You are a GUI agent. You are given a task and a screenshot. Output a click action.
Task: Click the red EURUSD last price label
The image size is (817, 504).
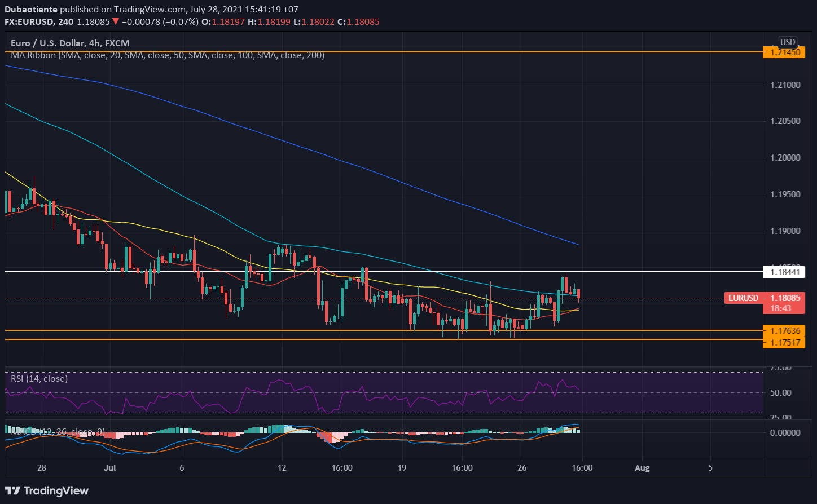point(744,298)
